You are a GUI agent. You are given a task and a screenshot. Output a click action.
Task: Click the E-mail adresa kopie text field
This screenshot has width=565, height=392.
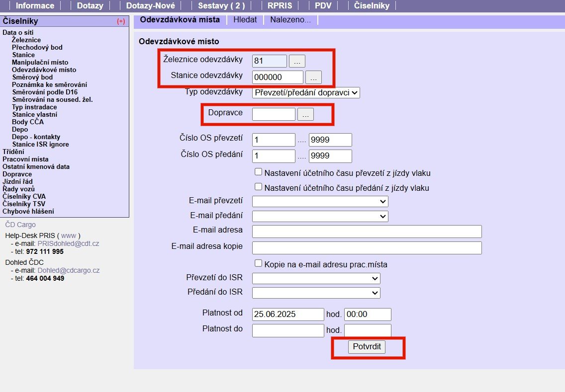367,247
